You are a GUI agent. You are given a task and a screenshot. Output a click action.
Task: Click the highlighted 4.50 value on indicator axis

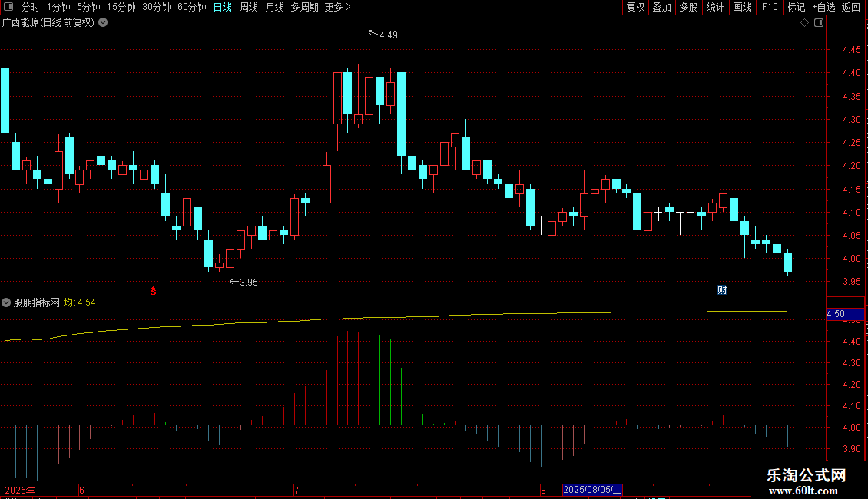coord(845,314)
